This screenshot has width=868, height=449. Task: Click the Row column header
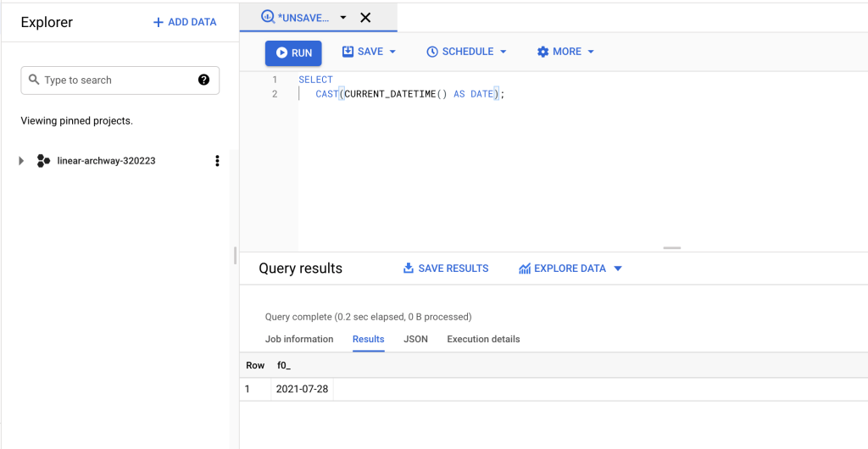pyautogui.click(x=255, y=365)
